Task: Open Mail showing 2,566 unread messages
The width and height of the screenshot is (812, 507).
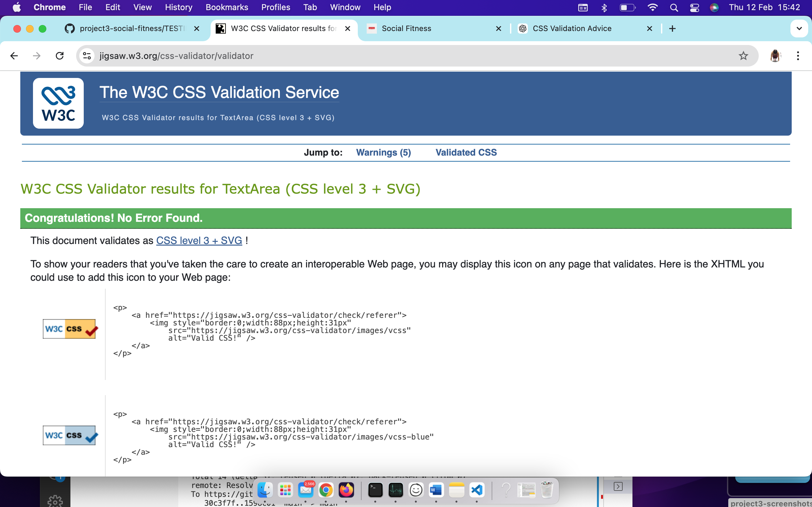Action: [306, 490]
